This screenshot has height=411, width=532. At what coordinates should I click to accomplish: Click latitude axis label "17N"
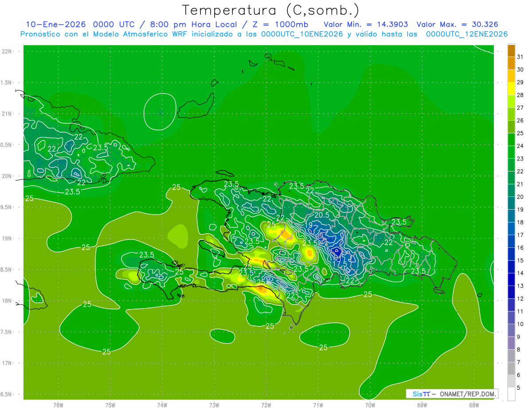tap(7, 363)
